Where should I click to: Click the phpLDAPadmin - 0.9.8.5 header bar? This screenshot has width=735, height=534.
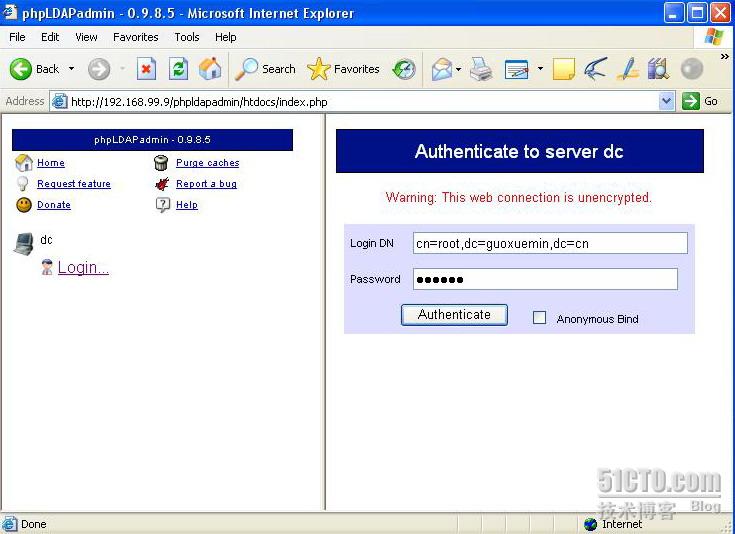[152, 140]
